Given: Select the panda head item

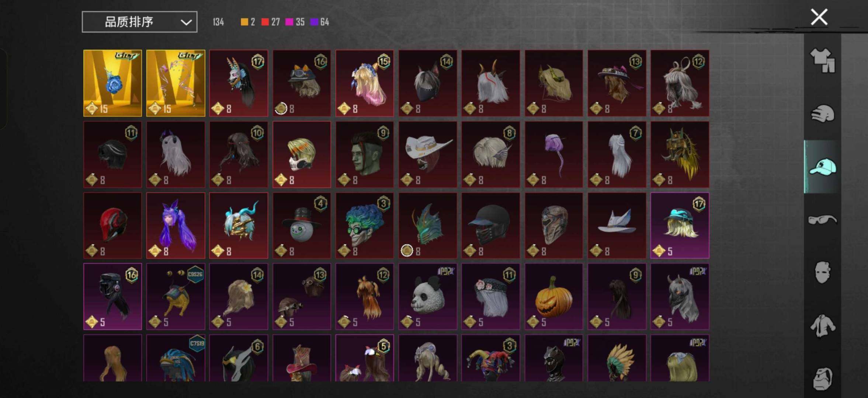Looking at the screenshot, I should [428, 297].
